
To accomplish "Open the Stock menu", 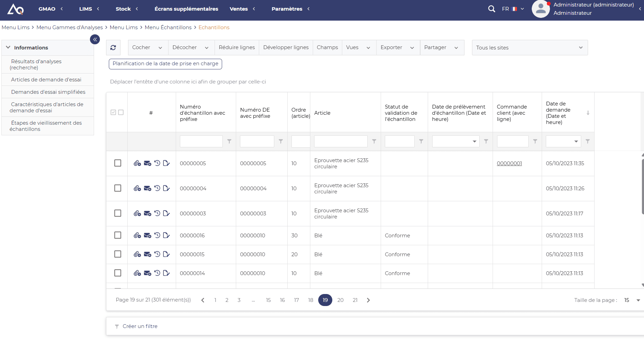I will click(x=123, y=9).
